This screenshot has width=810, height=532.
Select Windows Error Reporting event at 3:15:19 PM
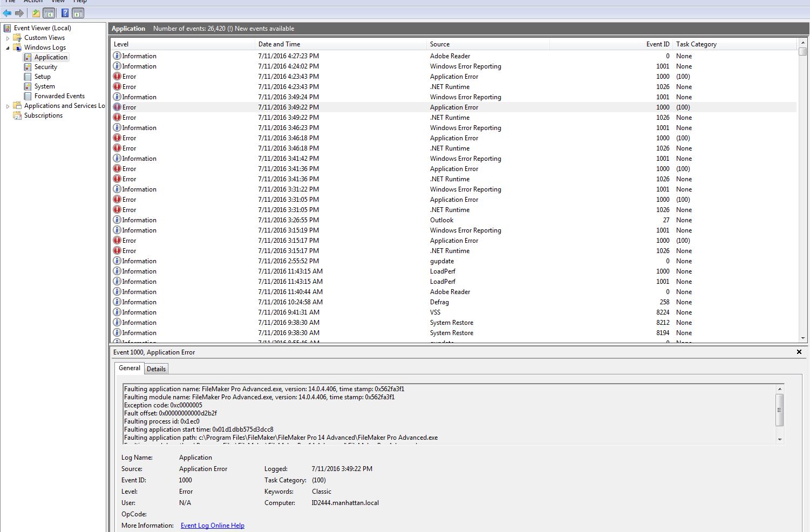453,230
